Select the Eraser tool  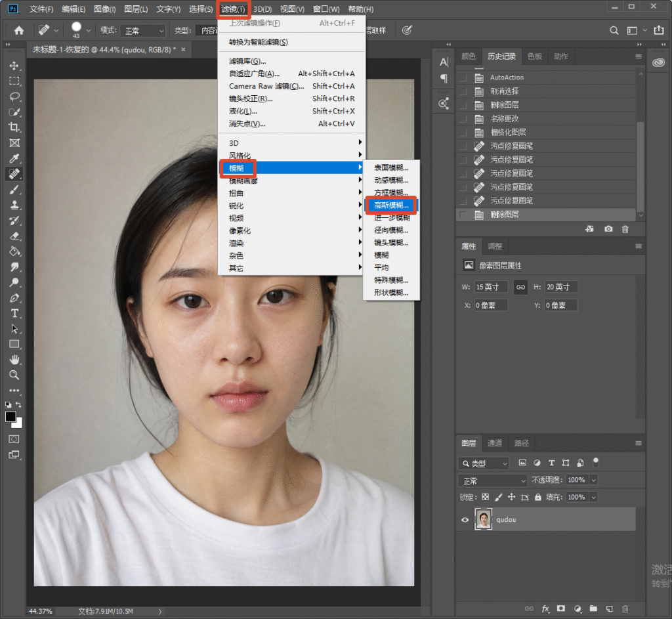pos(14,236)
